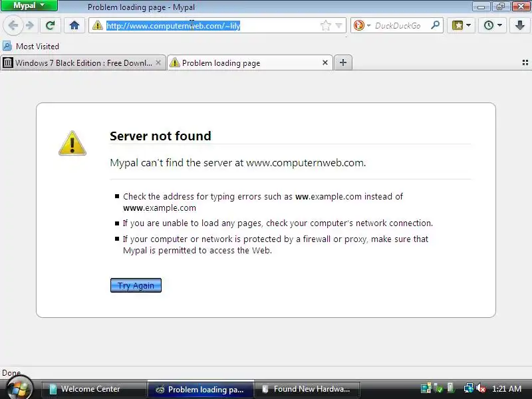Expand the address bar history dropdown

(338, 25)
